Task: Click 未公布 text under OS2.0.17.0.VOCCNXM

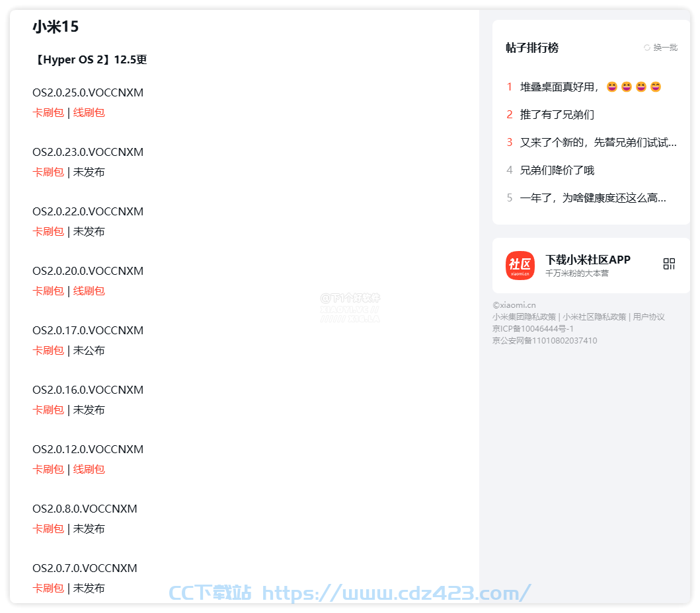Action: click(x=89, y=350)
